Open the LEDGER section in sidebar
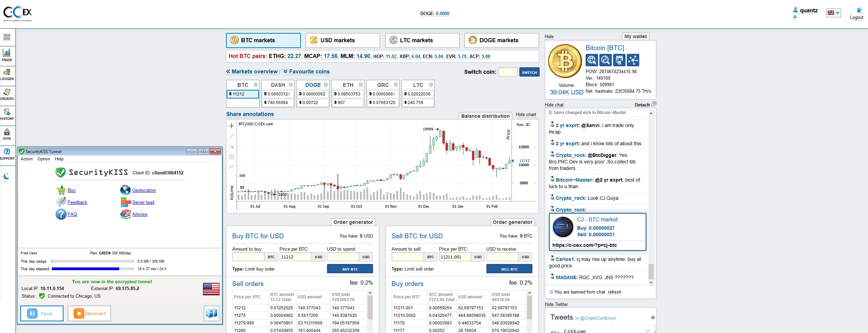Screen dimensions: 868x333 coord(7,74)
